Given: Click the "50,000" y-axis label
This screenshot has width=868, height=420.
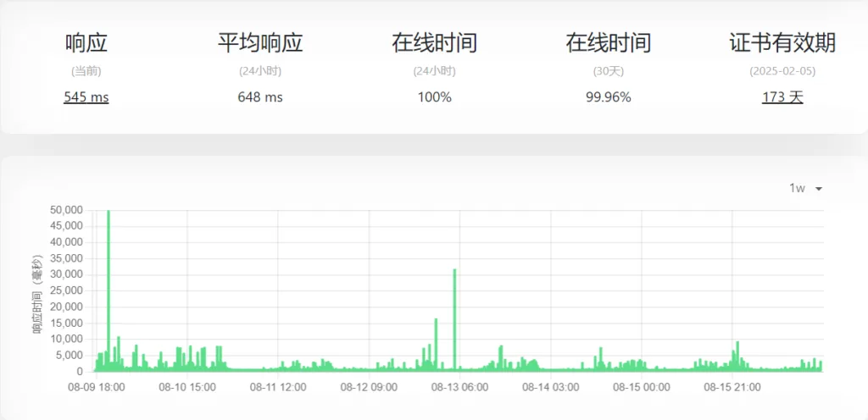Looking at the screenshot, I should tap(67, 210).
